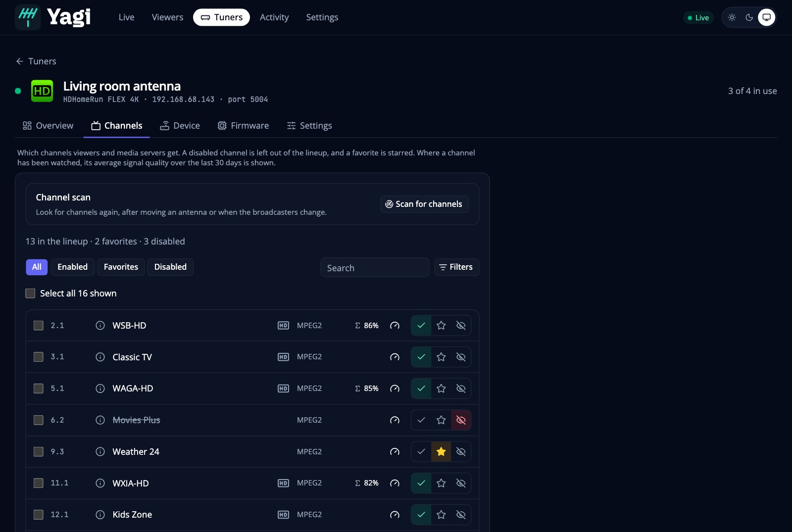Viewport: 792px width, 532px height.
Task: Open the top Settings nav item
Action: [322, 17]
